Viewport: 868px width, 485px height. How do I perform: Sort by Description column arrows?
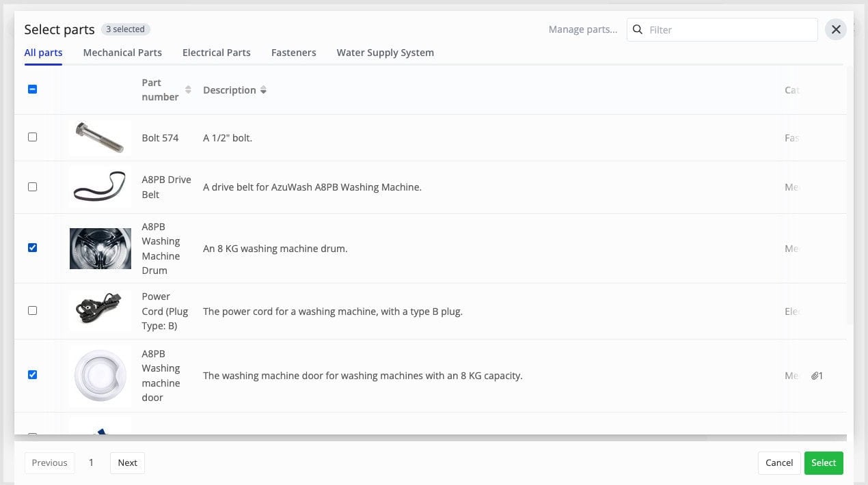coord(264,90)
